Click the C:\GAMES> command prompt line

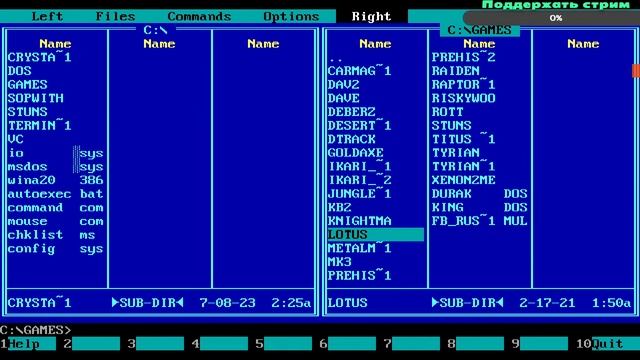tap(36, 330)
